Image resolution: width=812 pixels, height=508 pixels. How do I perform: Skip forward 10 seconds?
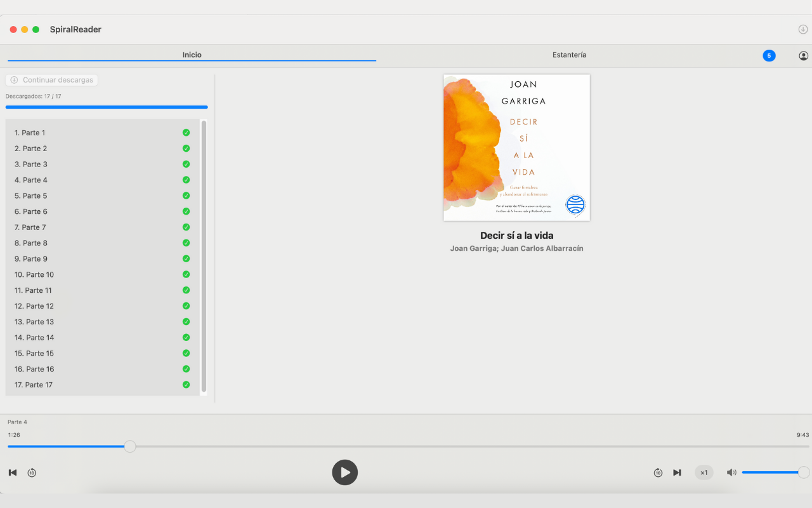click(658, 472)
